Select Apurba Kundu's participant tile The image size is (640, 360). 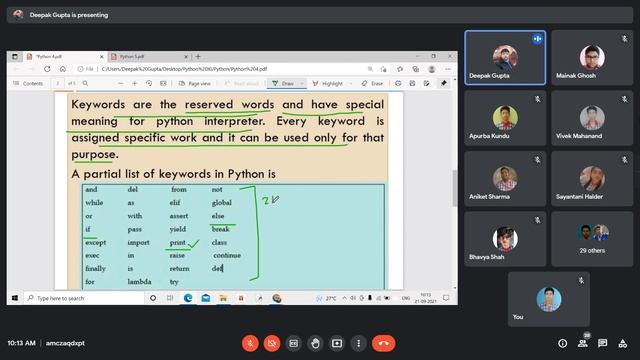505,118
